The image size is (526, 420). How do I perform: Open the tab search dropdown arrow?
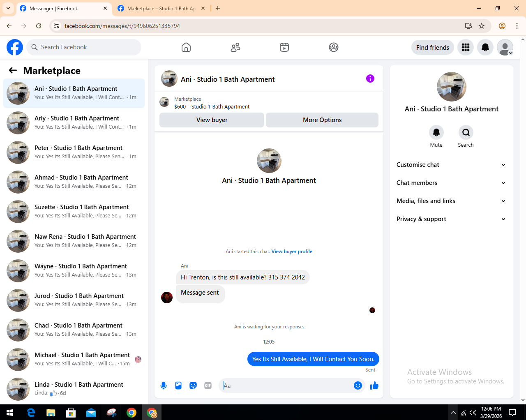click(8, 8)
